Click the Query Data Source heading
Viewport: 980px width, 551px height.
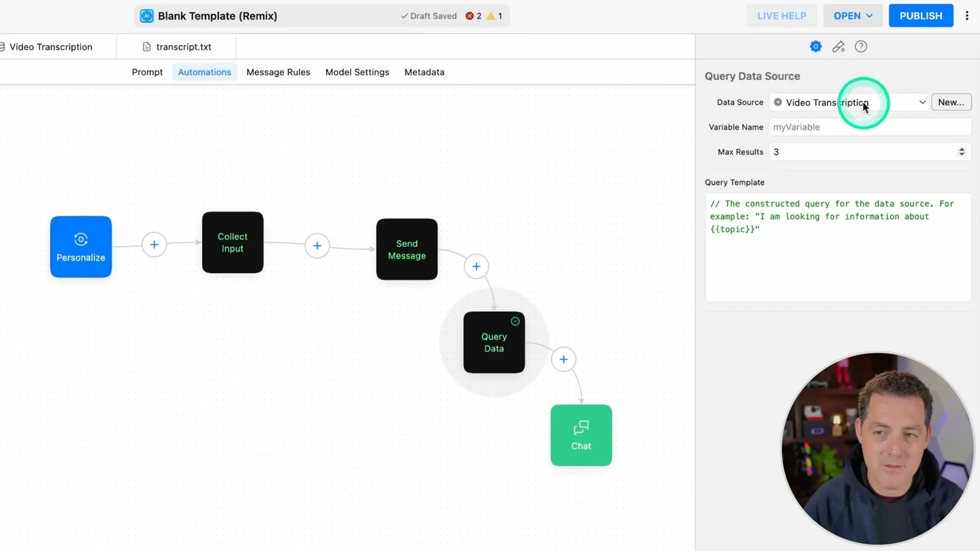coord(752,77)
